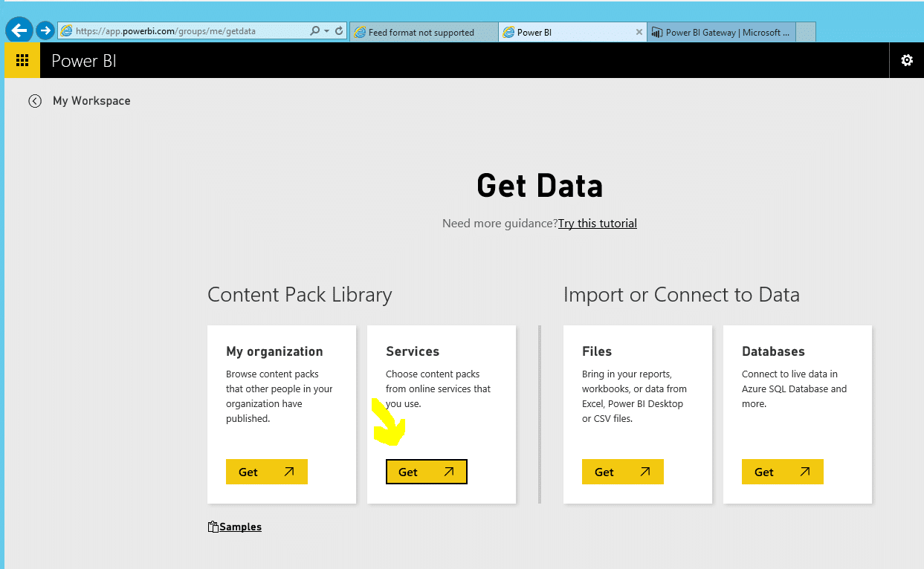The height and width of the screenshot is (569, 924).
Task: Click the browser forward arrow
Action: click(x=45, y=30)
